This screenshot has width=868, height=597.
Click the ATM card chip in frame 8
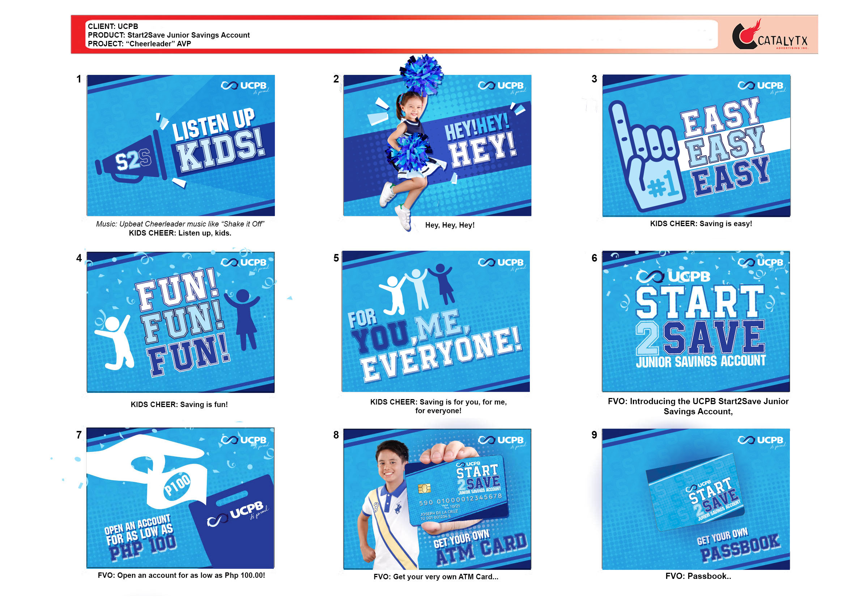424,488
